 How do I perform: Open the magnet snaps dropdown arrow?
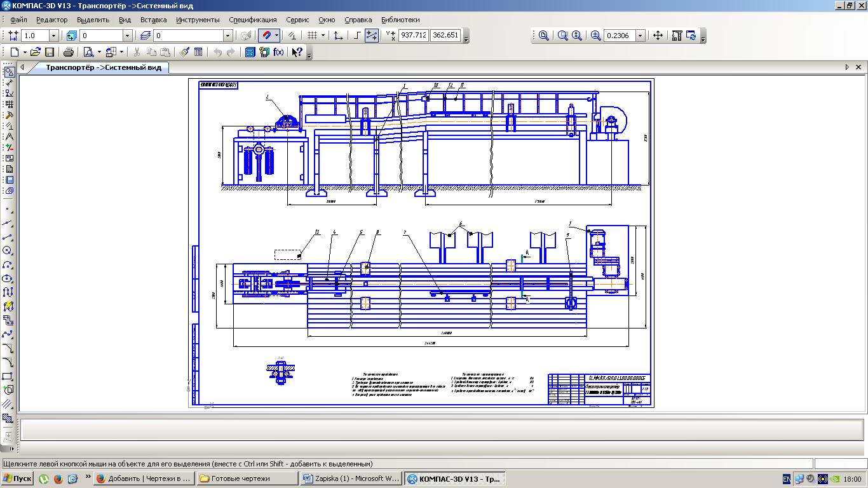276,36
